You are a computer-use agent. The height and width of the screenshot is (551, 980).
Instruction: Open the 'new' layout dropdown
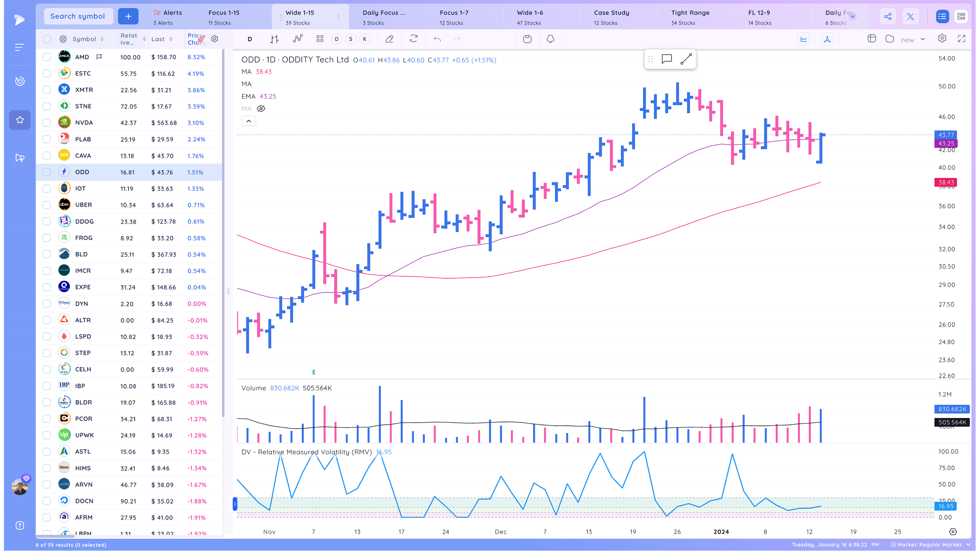tap(913, 40)
